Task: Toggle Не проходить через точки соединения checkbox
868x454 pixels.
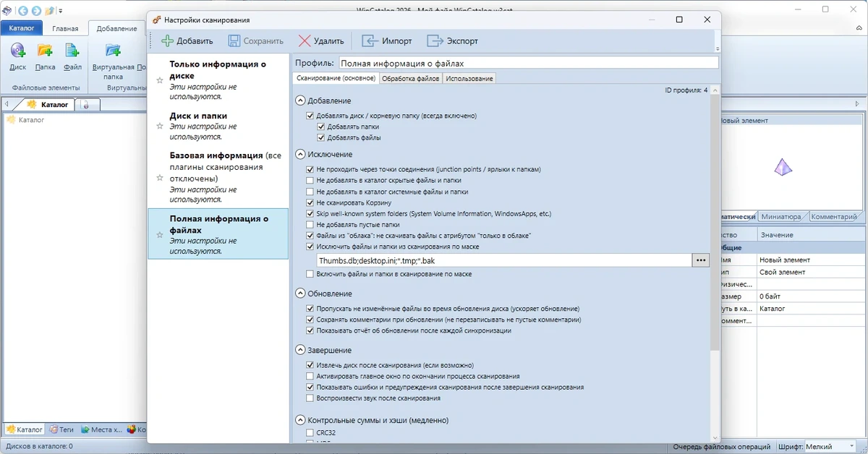Action: click(x=310, y=169)
